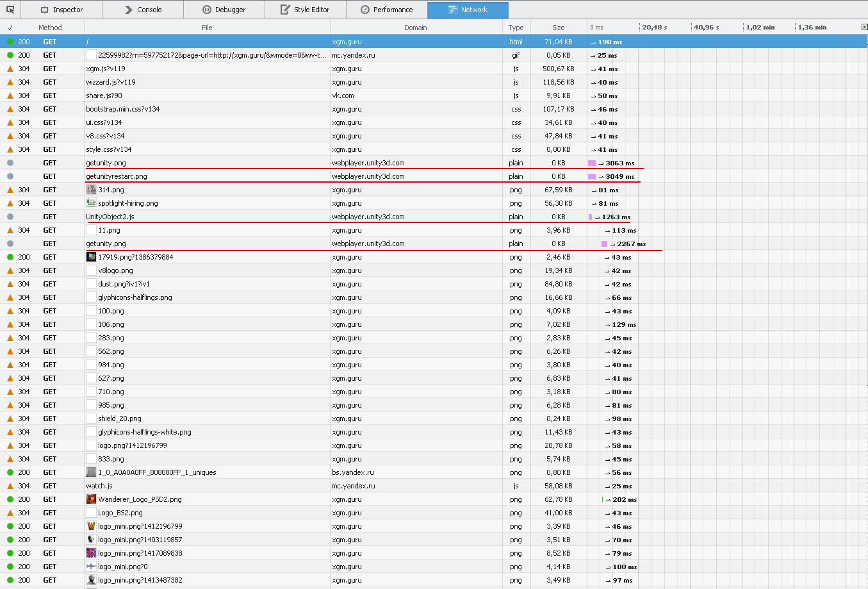Click the grey status dot for getunityrestart.png
868x589 pixels.
click(10, 176)
